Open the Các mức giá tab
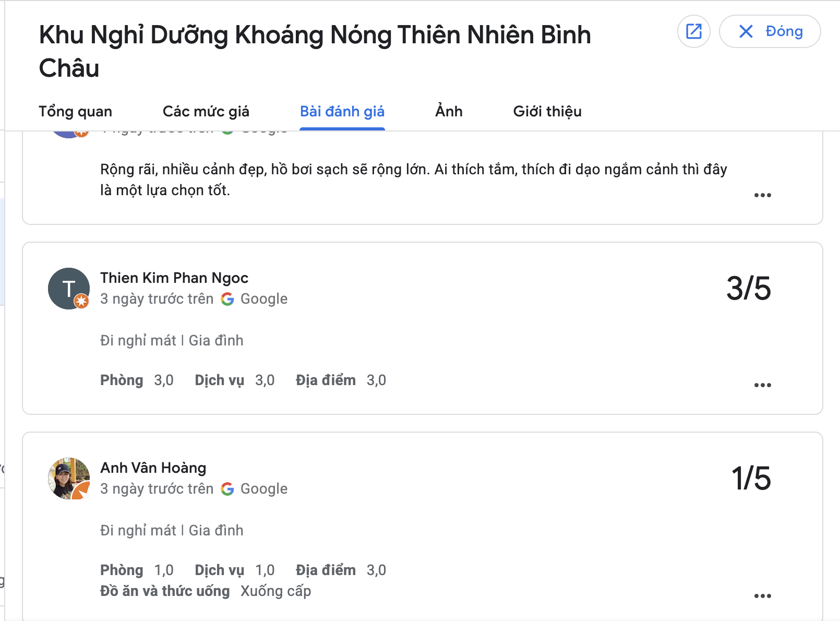Viewport: 840px width, 621px height. (x=206, y=111)
